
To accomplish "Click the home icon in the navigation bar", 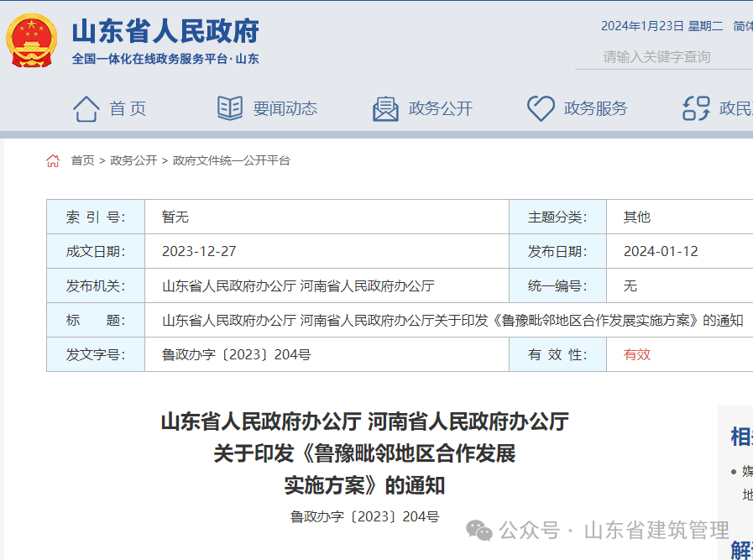I will [x=85, y=107].
